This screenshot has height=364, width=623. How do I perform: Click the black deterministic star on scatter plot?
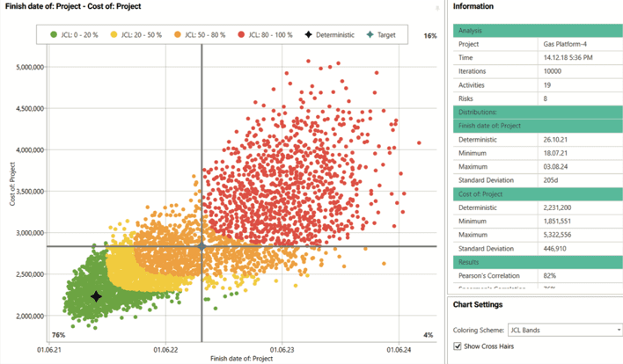point(96,297)
